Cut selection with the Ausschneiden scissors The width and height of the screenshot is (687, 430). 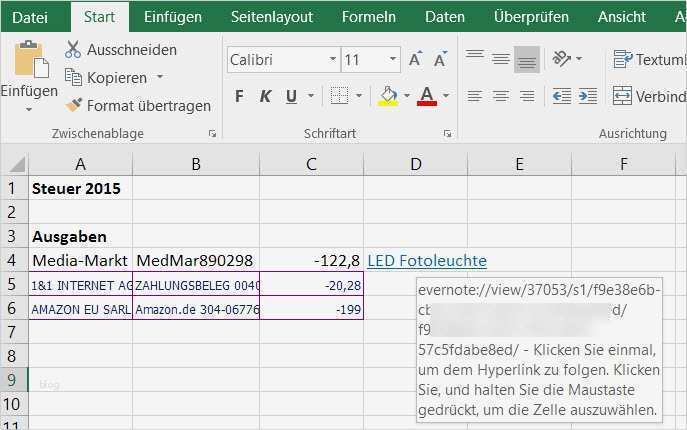[x=121, y=50]
